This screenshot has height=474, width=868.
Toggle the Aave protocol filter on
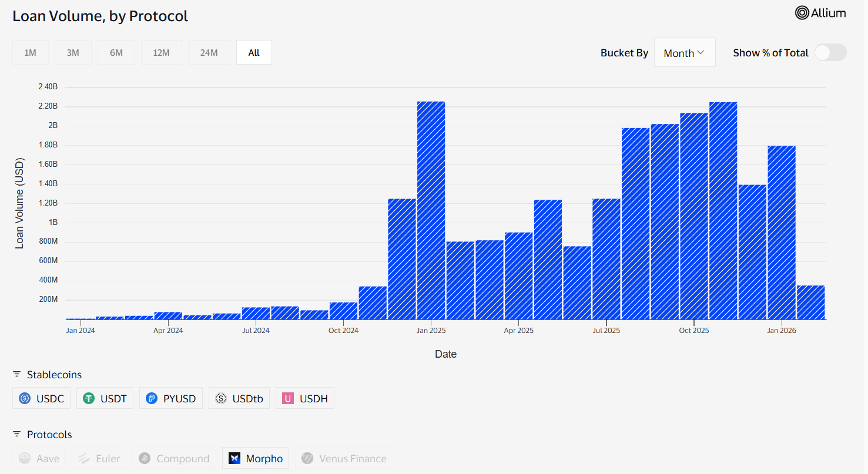click(38, 458)
